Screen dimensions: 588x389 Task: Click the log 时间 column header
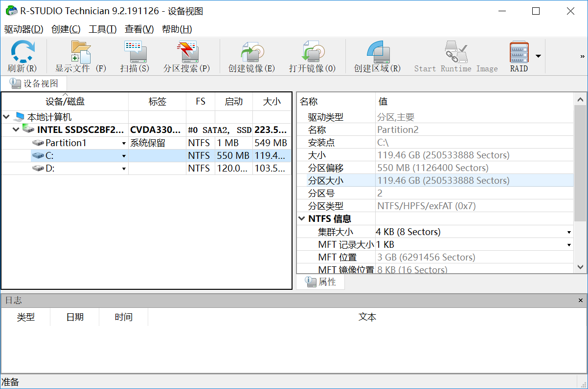(123, 317)
